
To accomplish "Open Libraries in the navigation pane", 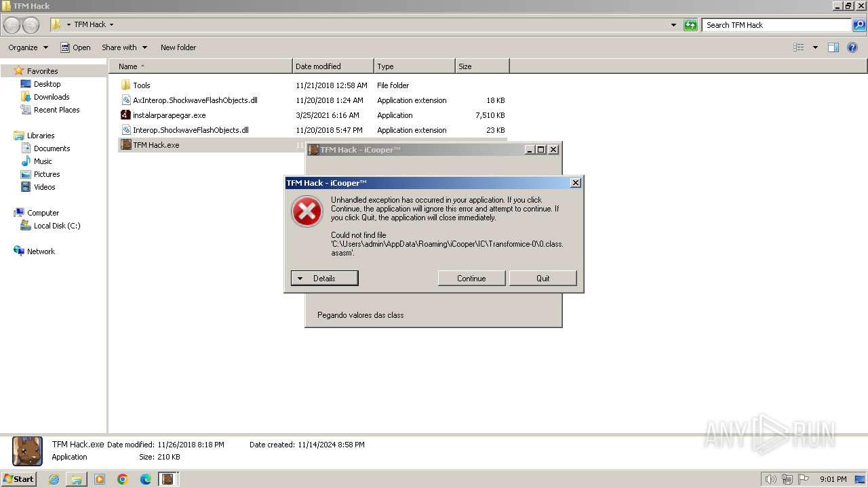I will tap(41, 136).
